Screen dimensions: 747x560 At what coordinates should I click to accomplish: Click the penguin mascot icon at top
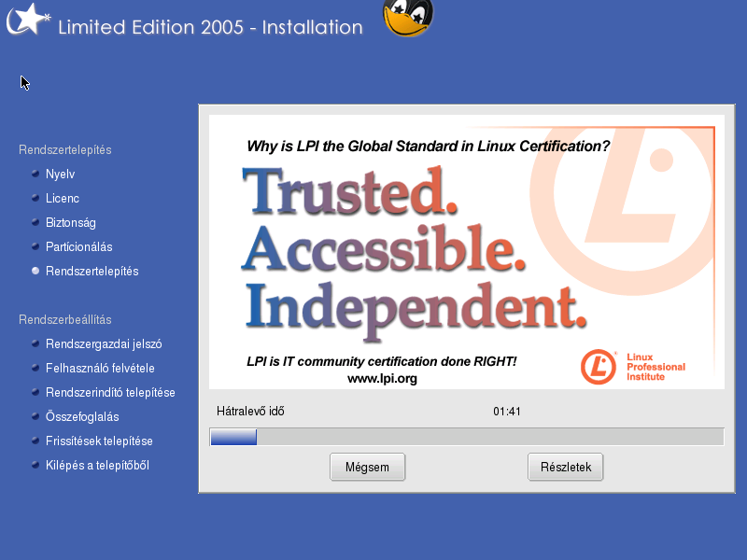click(408, 18)
